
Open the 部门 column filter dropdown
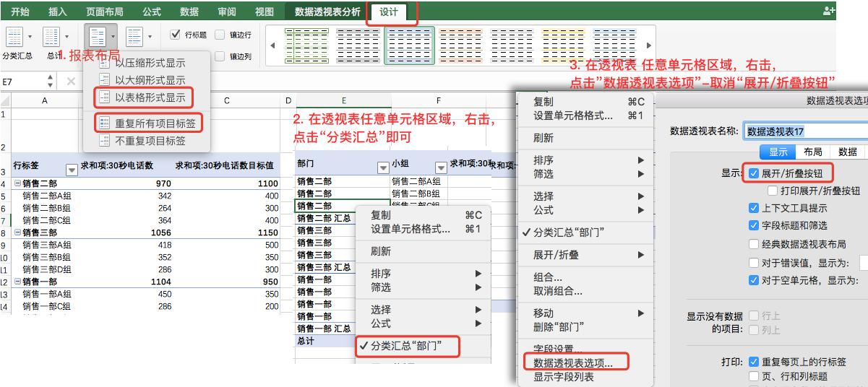tap(383, 168)
